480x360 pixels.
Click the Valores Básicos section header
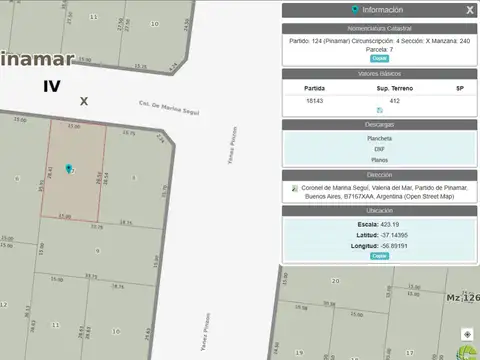pos(379,74)
